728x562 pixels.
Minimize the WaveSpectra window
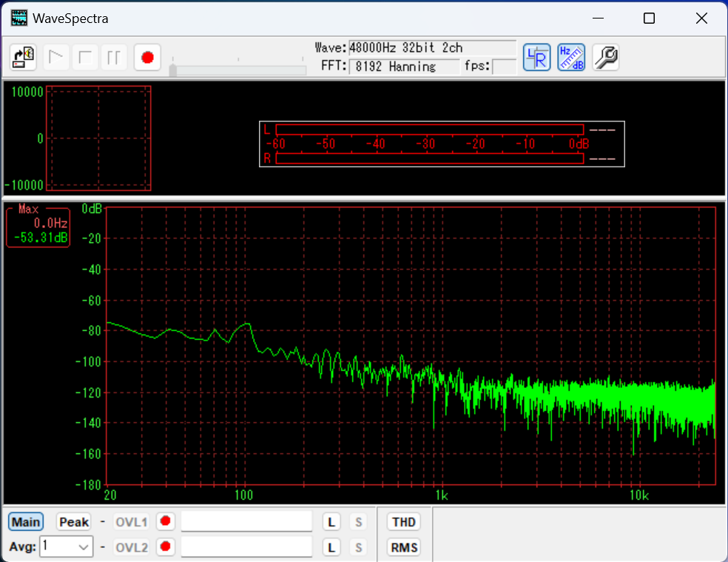598,18
